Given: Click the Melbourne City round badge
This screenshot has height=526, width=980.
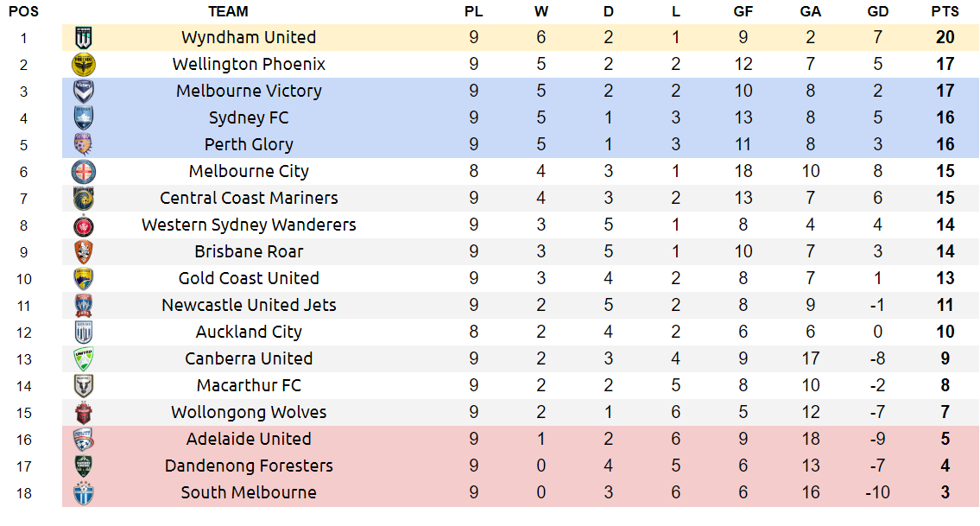Looking at the screenshot, I should click(84, 171).
